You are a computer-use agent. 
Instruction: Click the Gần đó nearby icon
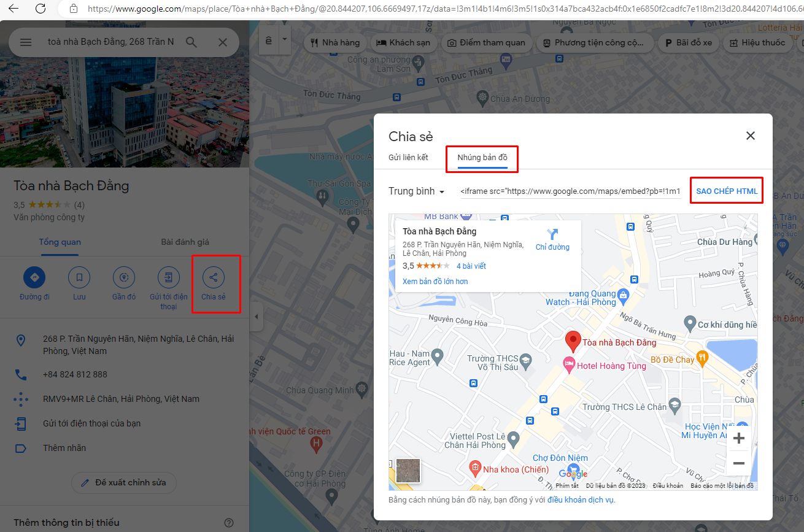pos(124,277)
